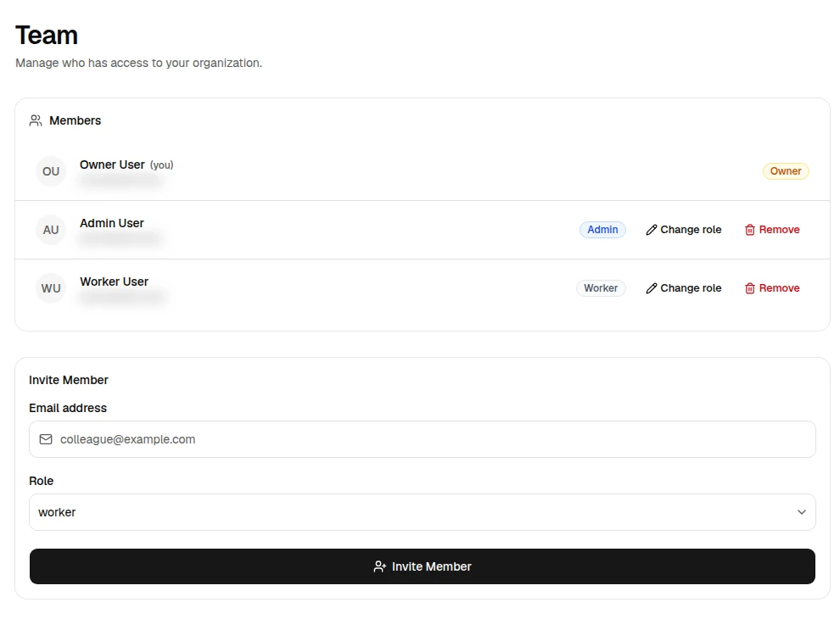Click the 'Invite Member' section heading
Image resolution: width=840 pixels, height=619 pixels.
(69, 380)
